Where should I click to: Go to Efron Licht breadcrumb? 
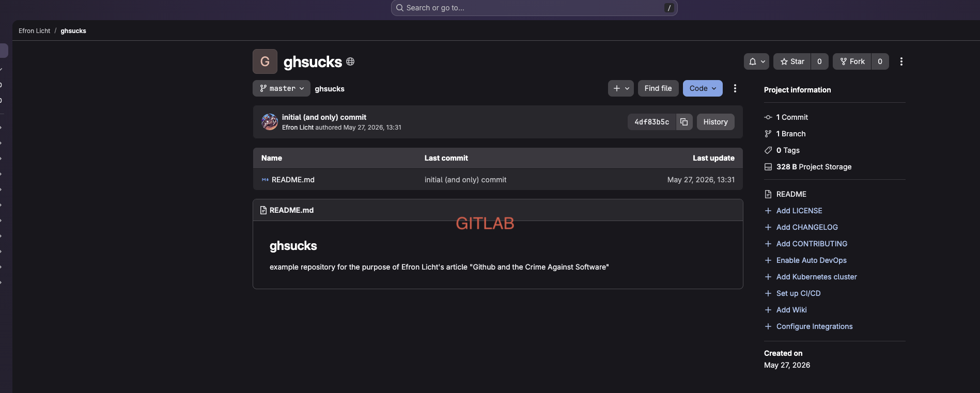pos(35,31)
